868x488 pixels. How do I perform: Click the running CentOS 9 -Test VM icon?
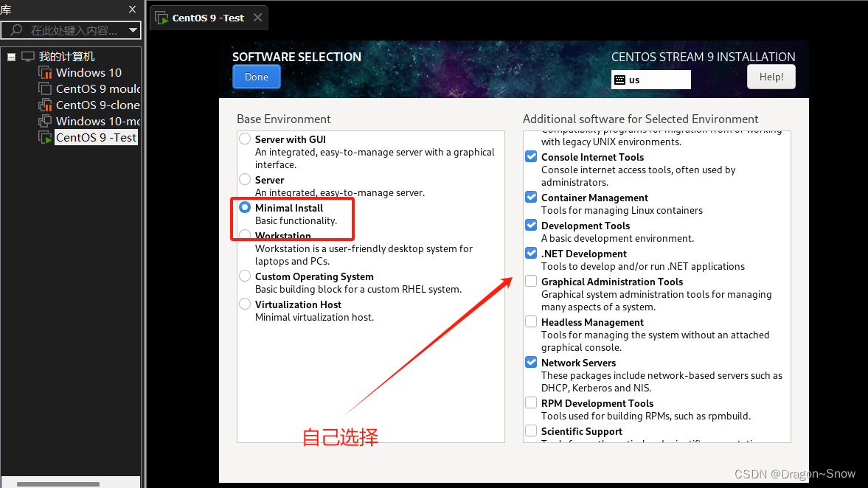click(45, 137)
